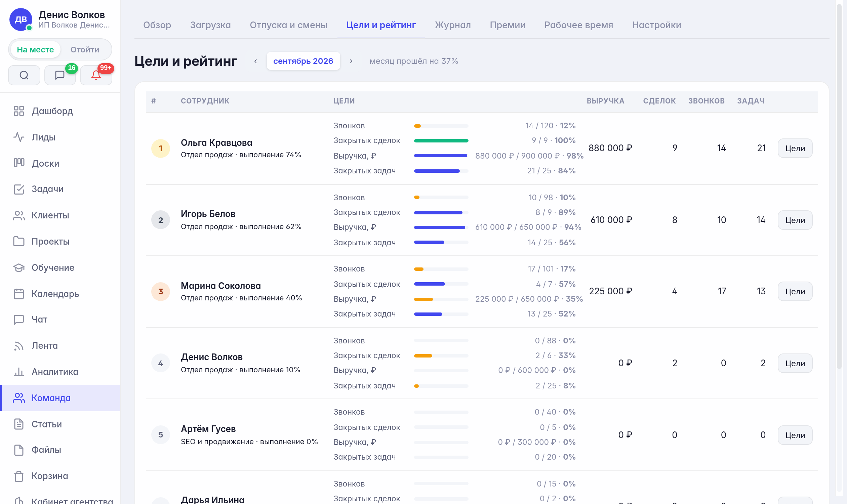The height and width of the screenshot is (504, 847).
Task: Switch to the Загрузка tab
Action: pos(210,25)
